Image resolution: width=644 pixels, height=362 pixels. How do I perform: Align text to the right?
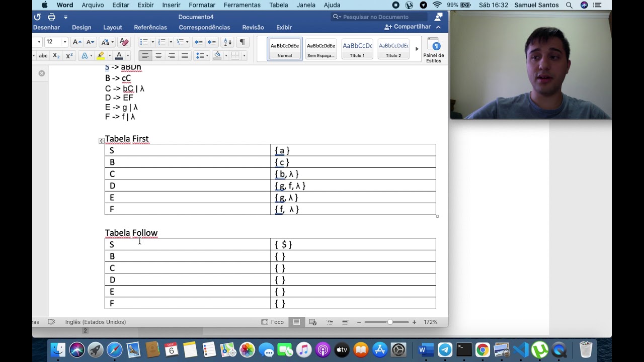click(x=172, y=56)
